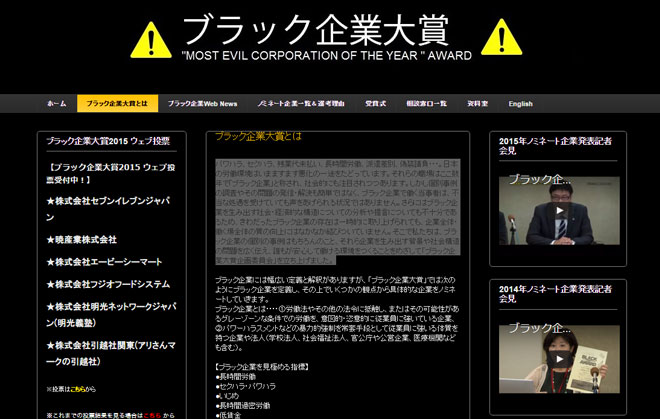
Task: Open the 受賞式 navigation item
Action: [375, 104]
